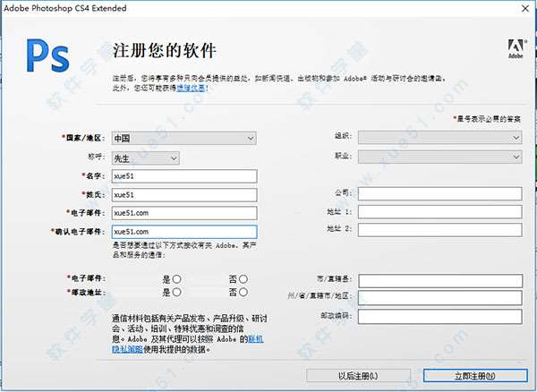Click the 星号表示必需的答案 note
Image resolution: width=537 pixels, height=392 pixels.
[487, 119]
